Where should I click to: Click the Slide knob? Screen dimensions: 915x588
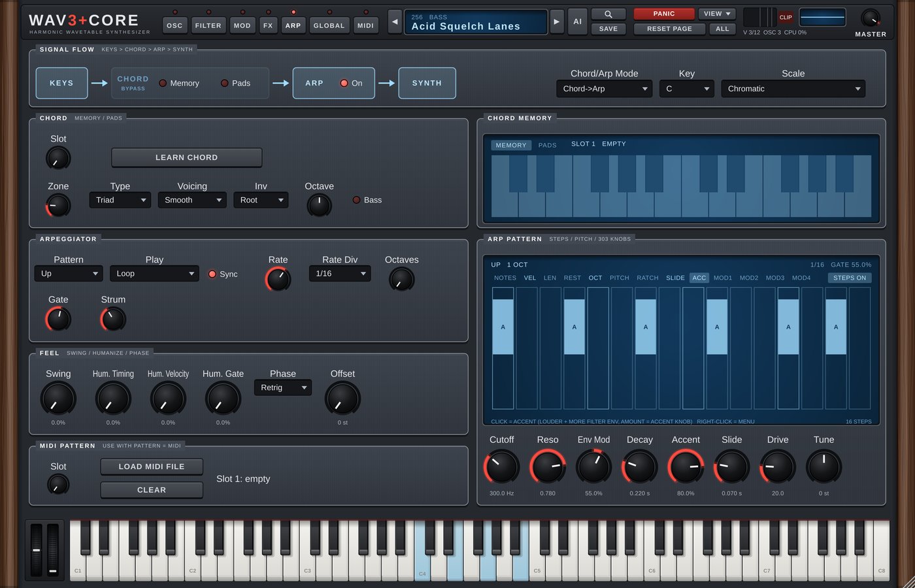point(731,467)
